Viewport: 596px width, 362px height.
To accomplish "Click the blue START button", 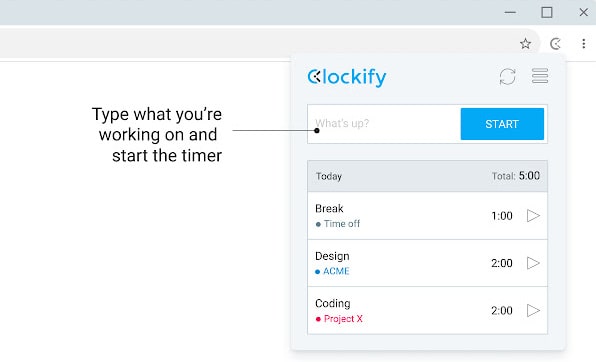I will (x=502, y=124).
